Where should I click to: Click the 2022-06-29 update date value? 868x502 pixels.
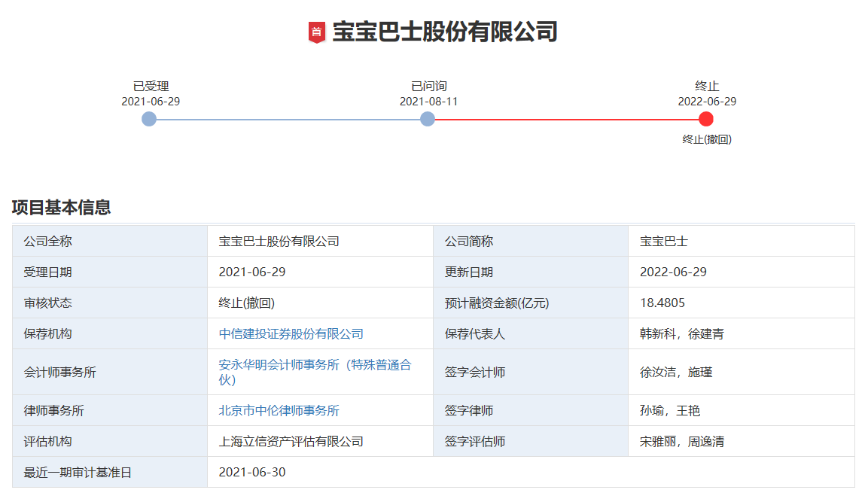pyautogui.click(x=673, y=272)
